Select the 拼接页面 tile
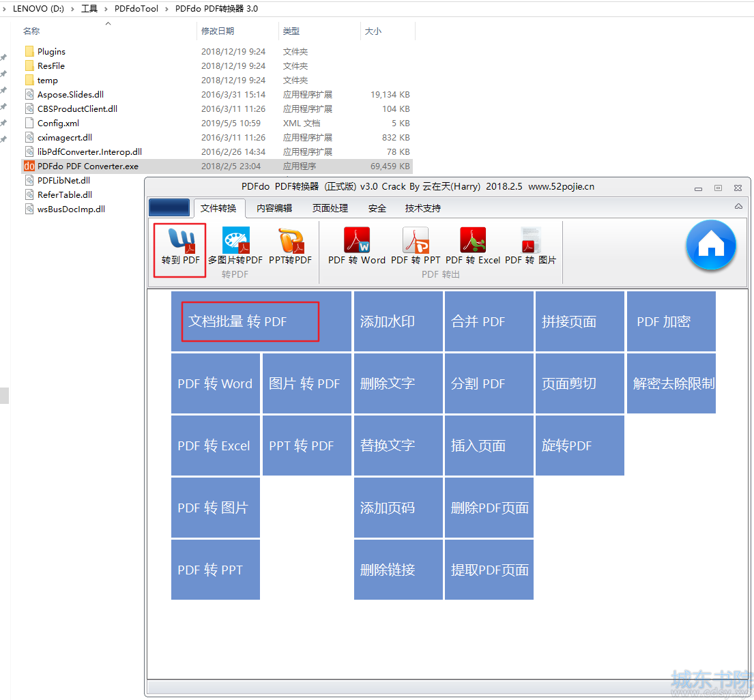754x700 pixels. [580, 321]
